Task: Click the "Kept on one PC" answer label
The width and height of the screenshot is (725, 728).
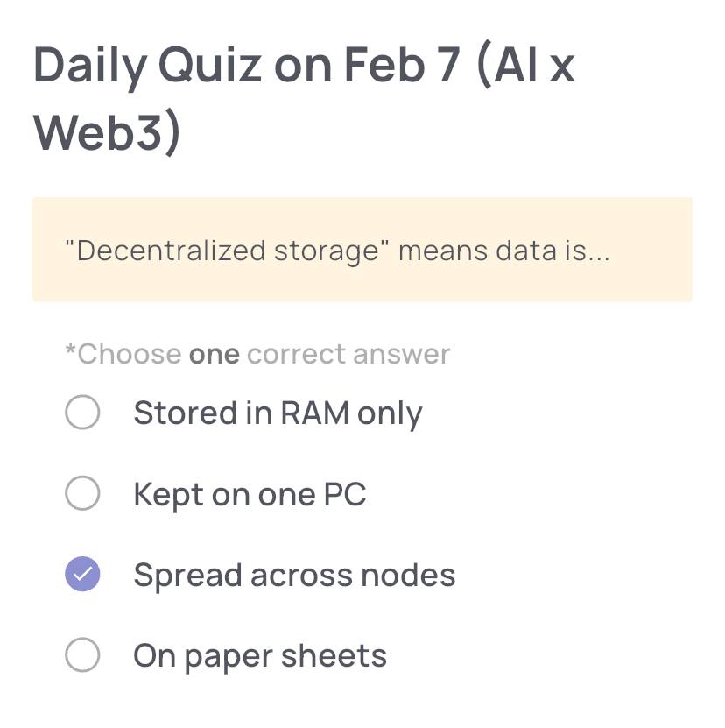Action: (x=250, y=494)
